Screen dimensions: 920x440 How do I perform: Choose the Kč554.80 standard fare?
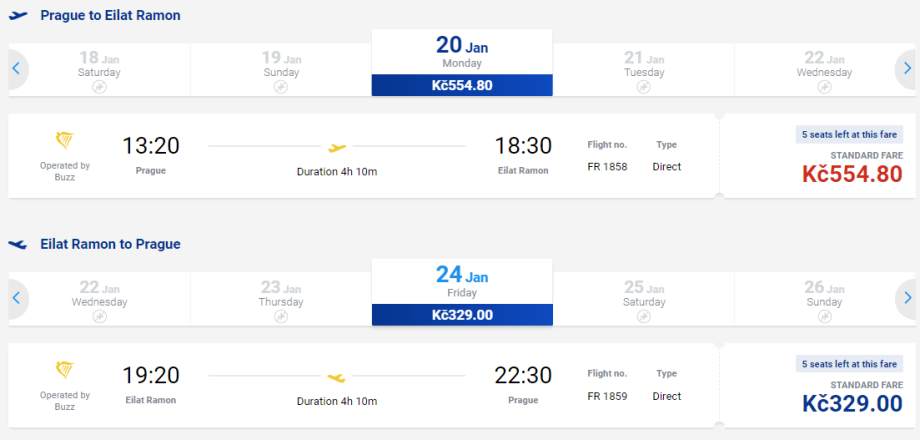point(851,174)
